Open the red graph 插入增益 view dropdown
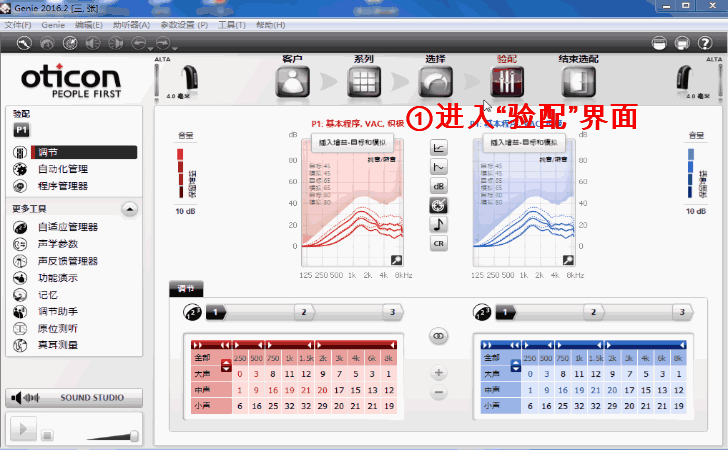 [352, 143]
